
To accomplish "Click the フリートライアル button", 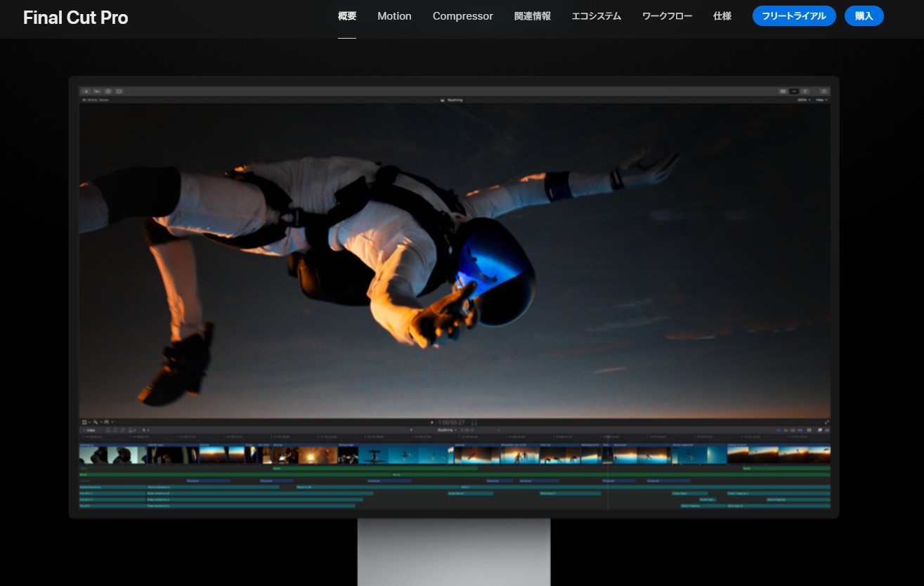I will pyautogui.click(x=794, y=16).
